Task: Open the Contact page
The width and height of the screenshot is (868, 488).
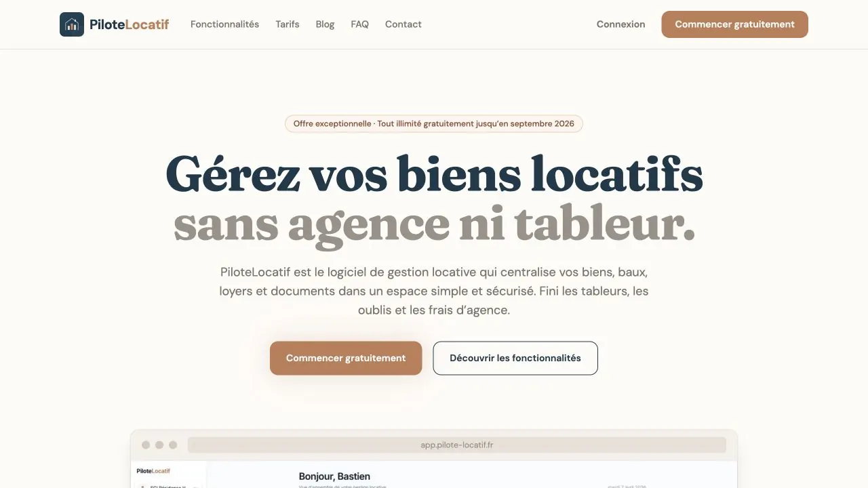Action: point(403,24)
